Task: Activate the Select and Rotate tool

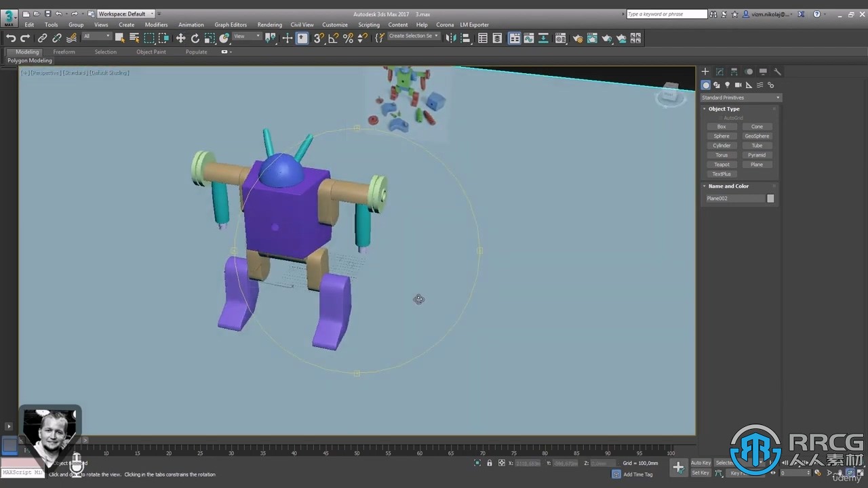Action: click(195, 39)
